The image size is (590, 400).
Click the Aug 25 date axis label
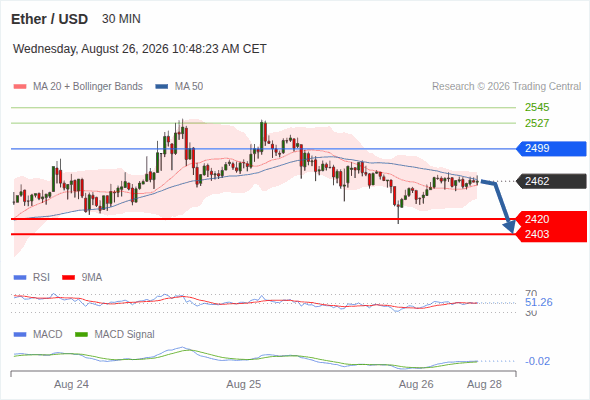(x=243, y=385)
